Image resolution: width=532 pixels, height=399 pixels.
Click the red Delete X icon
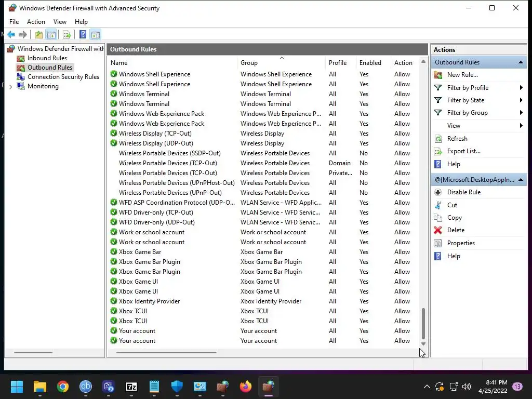tap(438, 230)
